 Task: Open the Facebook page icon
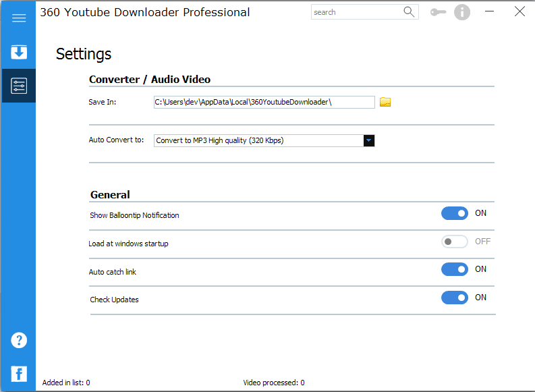pyautogui.click(x=19, y=374)
